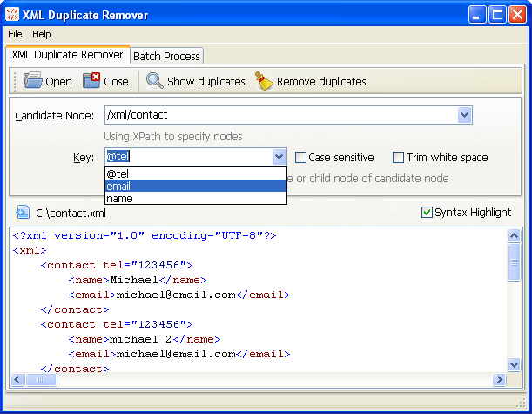Minimize the XML Duplicate Remover window

tap(476, 15)
